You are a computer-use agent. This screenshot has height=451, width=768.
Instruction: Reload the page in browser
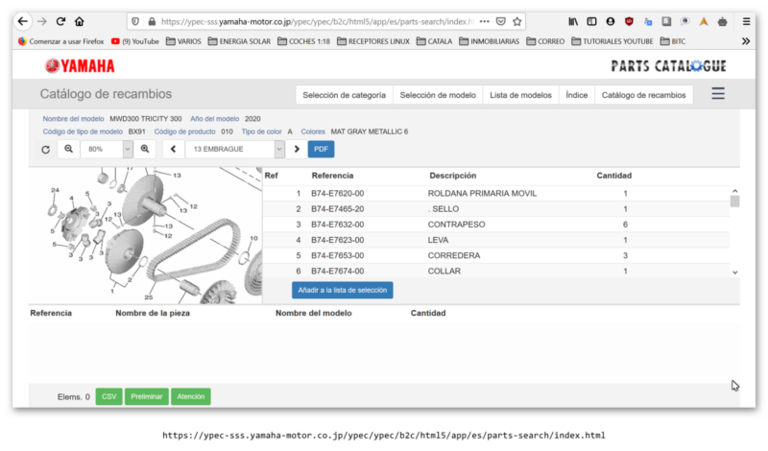[61, 21]
